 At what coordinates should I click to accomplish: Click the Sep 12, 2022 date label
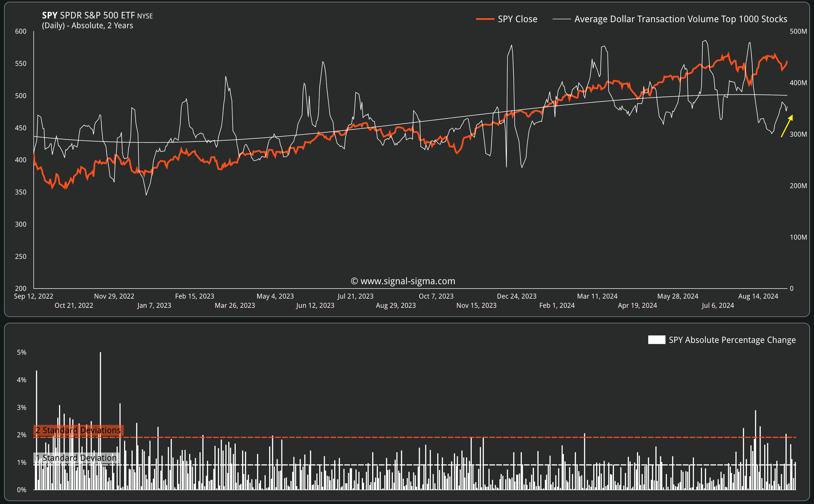coord(33,296)
